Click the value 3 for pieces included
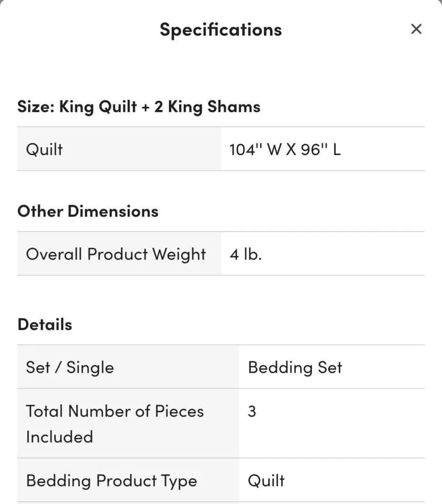Screen dimensions: 442x504 pyautogui.click(x=252, y=411)
